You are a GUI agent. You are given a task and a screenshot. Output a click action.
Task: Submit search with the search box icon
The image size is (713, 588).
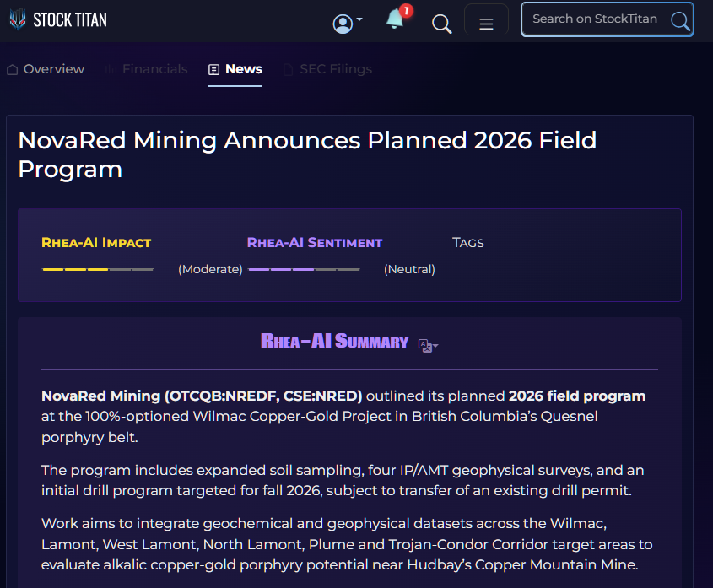click(680, 20)
